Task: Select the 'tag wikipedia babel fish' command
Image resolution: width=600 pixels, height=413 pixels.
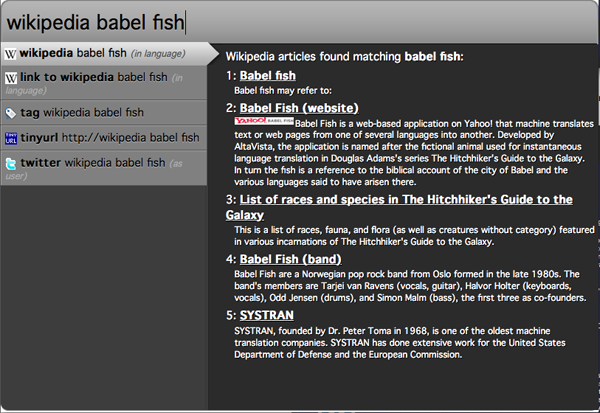Action: point(82,112)
